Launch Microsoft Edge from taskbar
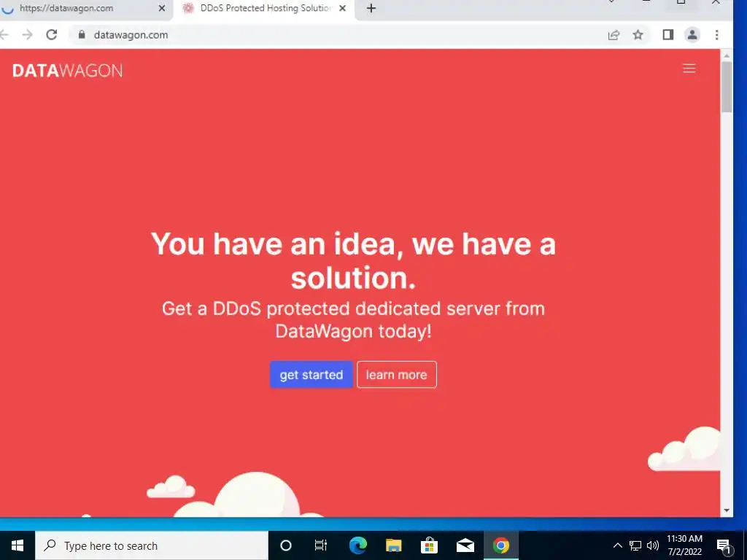747x560 pixels. (357, 545)
